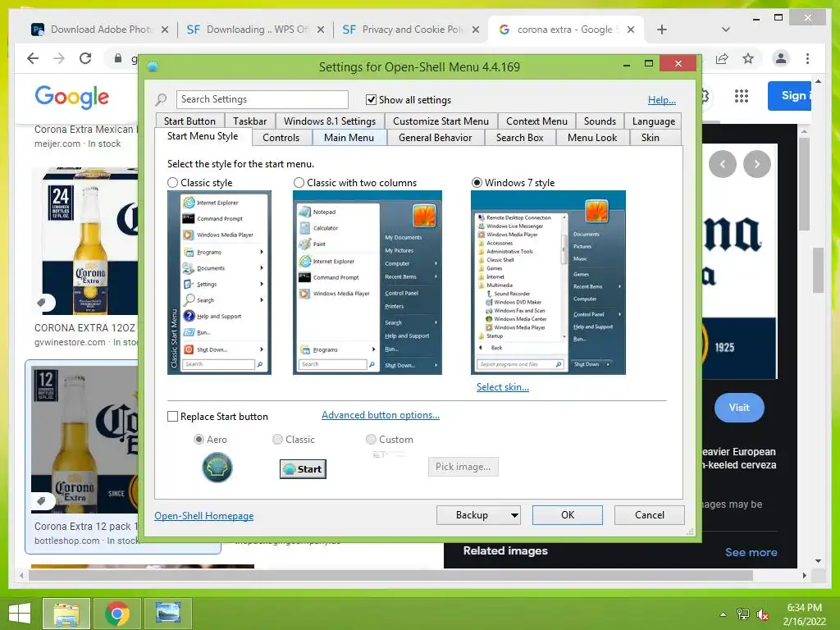Open the Menu Look tab
Screen dimensions: 840x630
coord(592,138)
